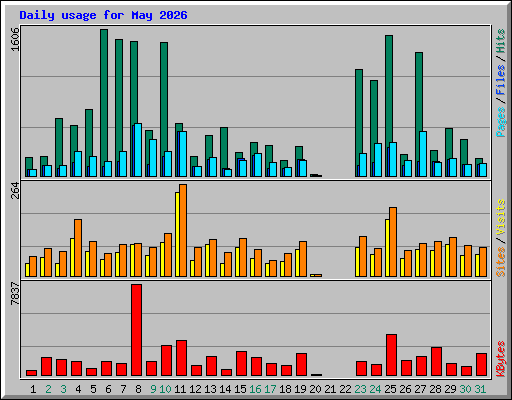Click the day 22 axis label
This screenshot has height=400, width=512.
pos(345,389)
